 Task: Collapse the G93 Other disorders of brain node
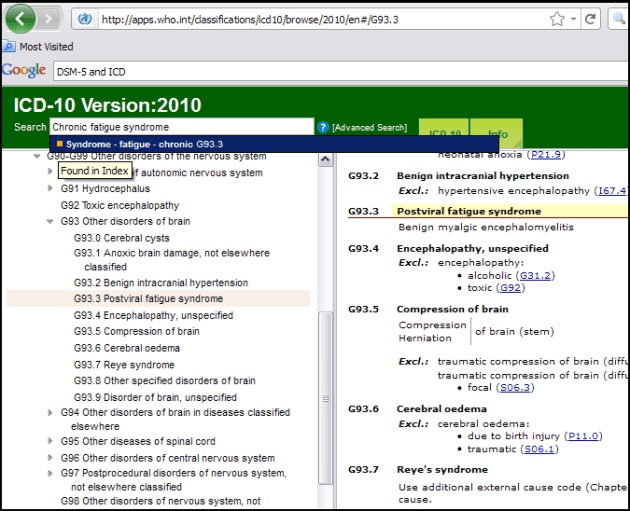pos(51,221)
